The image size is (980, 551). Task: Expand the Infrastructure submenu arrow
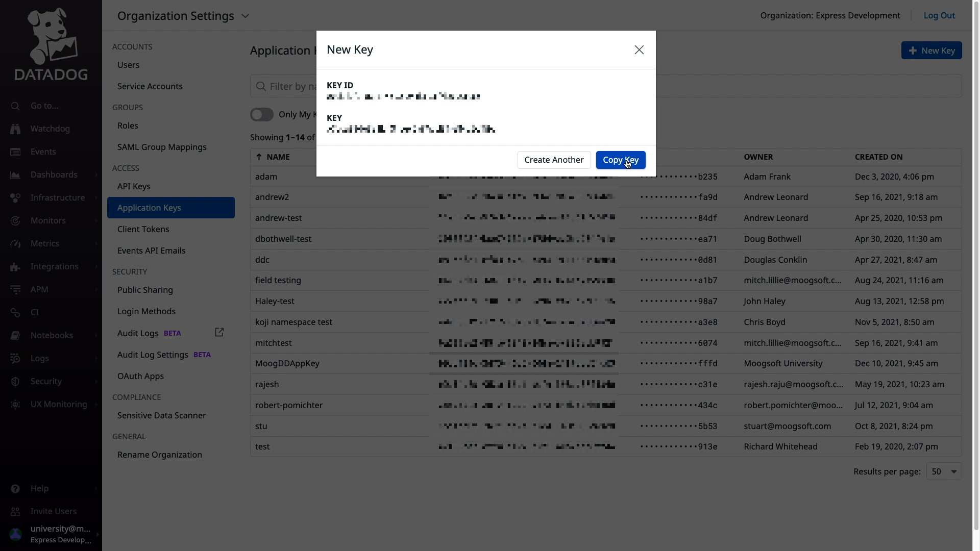pos(96,198)
